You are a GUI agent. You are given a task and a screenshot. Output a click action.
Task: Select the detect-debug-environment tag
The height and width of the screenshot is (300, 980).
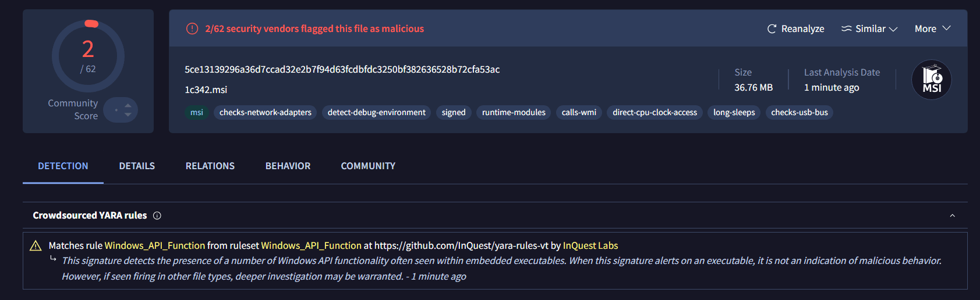point(377,112)
